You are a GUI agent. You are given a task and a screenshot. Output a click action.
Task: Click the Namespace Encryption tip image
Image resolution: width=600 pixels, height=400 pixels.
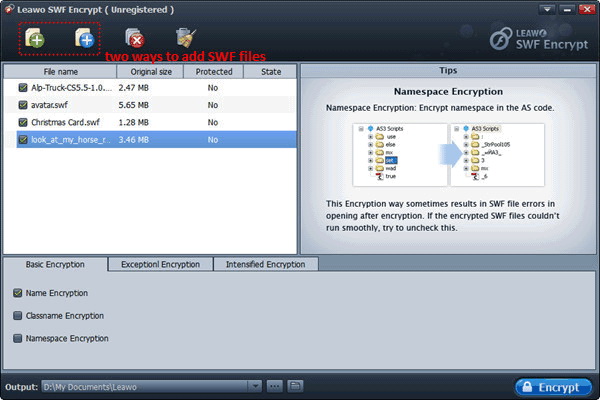448,155
